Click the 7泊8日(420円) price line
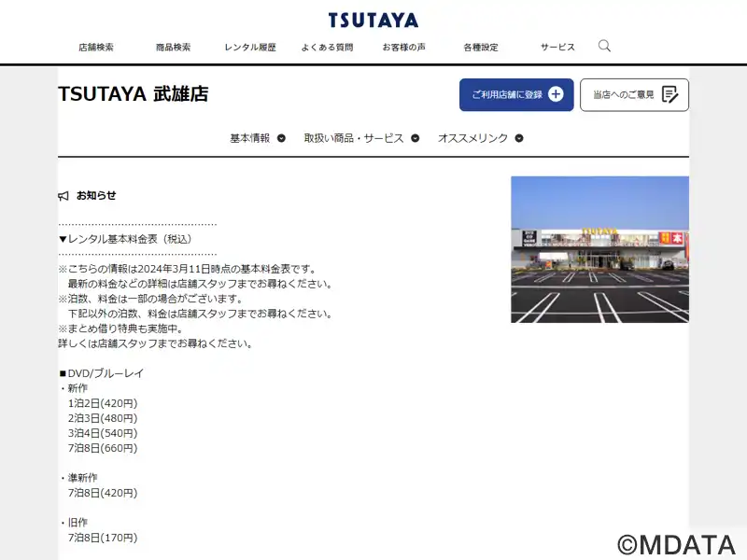The image size is (747, 560). coord(103,493)
